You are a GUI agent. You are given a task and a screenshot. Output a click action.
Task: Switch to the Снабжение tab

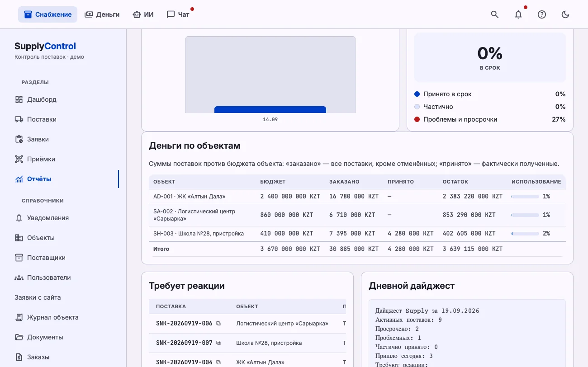pyautogui.click(x=47, y=14)
